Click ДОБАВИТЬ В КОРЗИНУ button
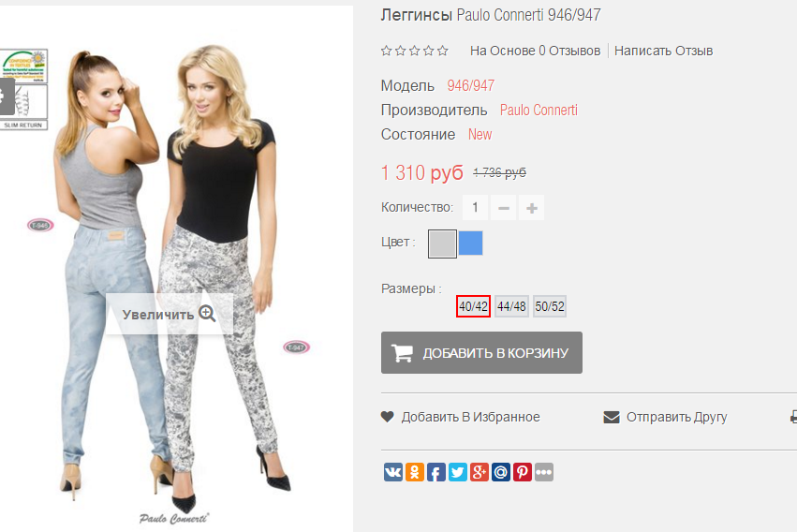This screenshot has height=532, width=797. [x=482, y=352]
